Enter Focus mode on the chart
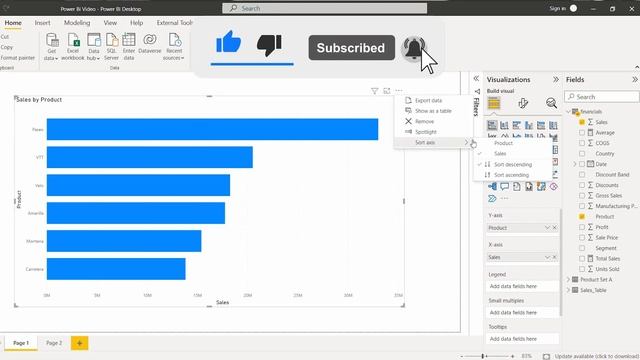 click(387, 91)
